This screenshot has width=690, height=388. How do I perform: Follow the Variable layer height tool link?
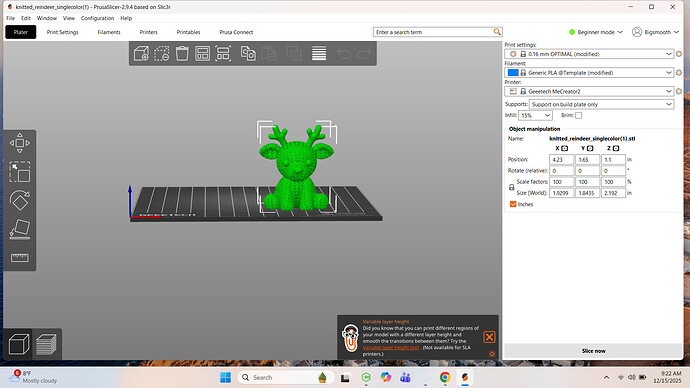[x=391, y=348]
